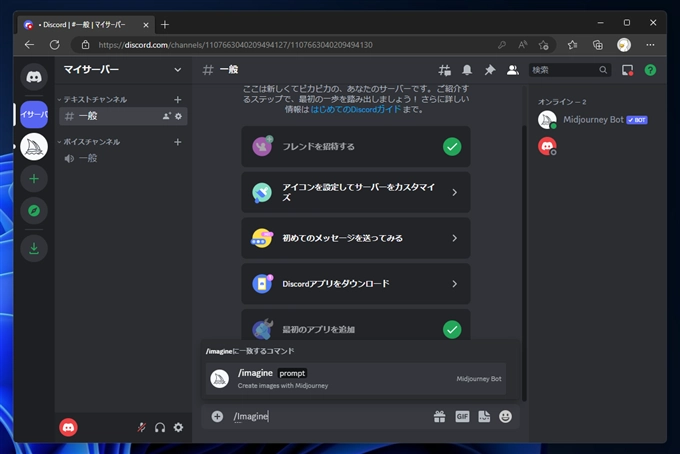Screen dimensions: 680x454
Task: Open browser settings ellipsis menu
Action: (650, 45)
